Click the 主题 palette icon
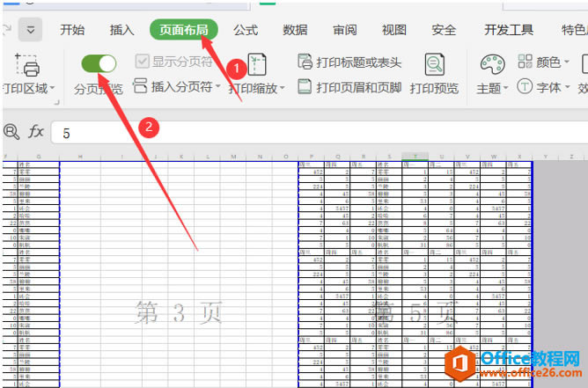Screen dimensions: 588x388 (492, 64)
